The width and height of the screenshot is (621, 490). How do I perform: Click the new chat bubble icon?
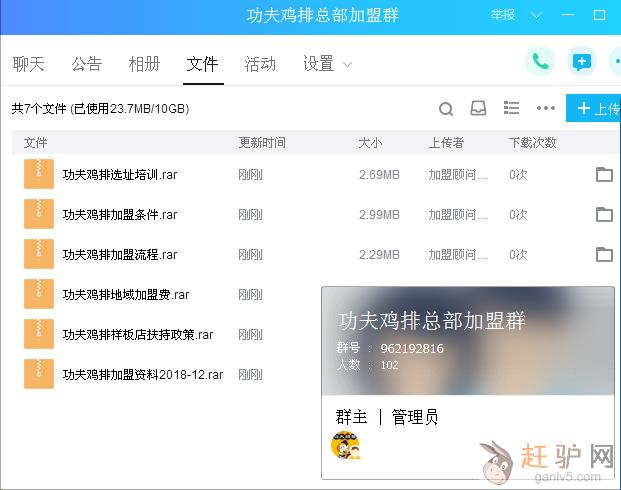click(x=582, y=62)
